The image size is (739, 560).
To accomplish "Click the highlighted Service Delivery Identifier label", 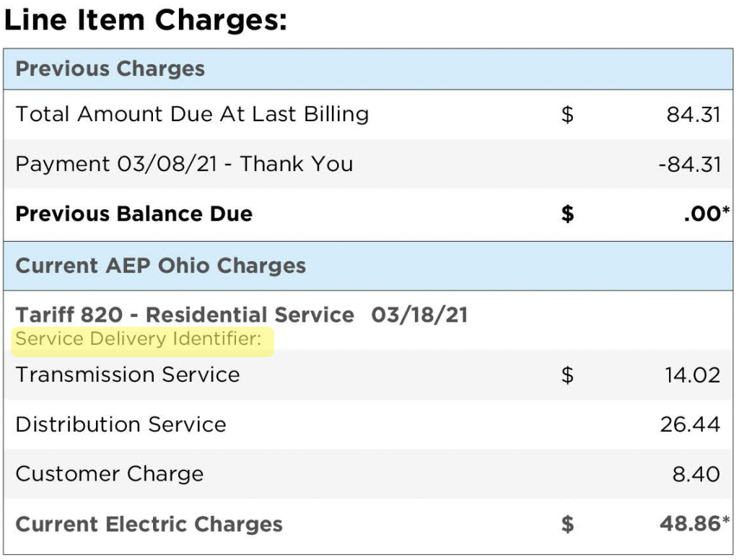I will 139,338.
